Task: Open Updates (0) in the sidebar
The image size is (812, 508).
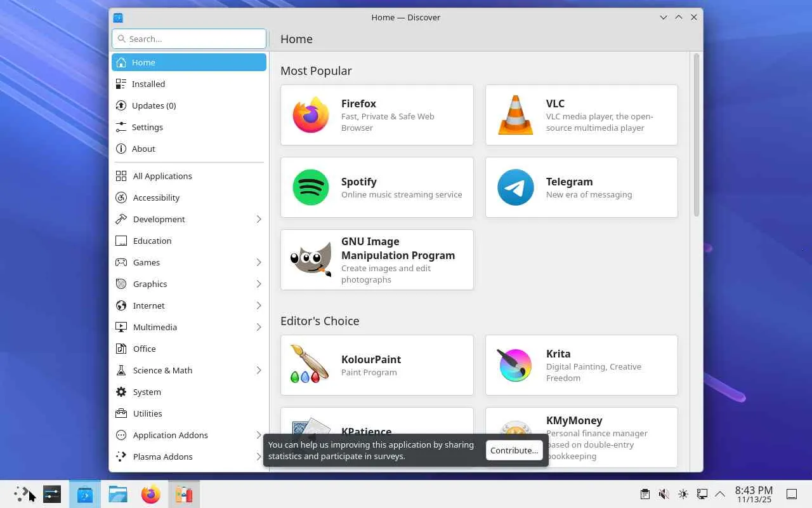Action: pos(189,105)
